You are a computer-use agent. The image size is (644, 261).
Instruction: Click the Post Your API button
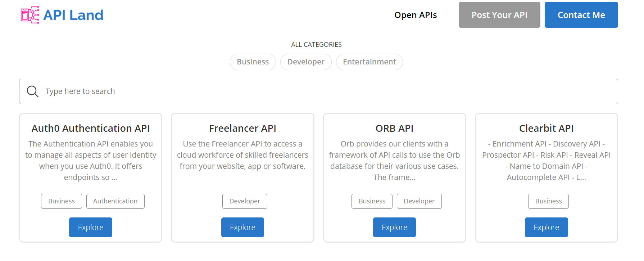[499, 15]
